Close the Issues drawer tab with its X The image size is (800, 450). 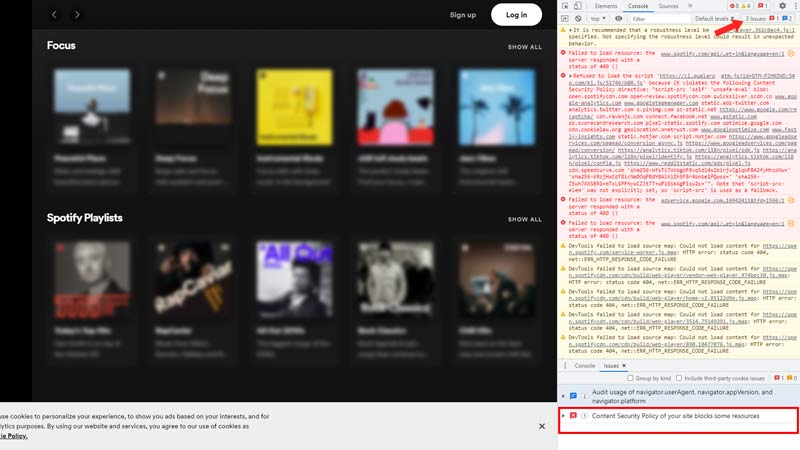624,366
